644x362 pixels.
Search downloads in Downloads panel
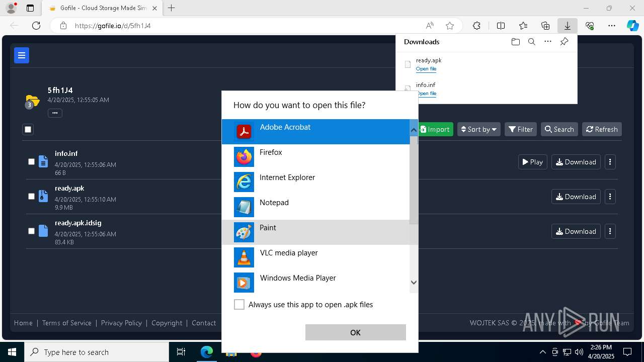point(531,42)
